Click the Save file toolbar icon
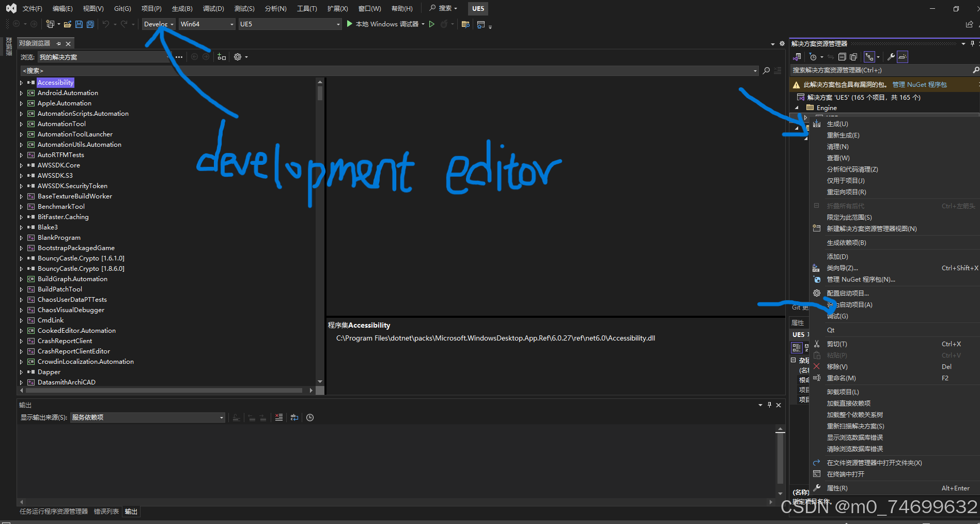The width and height of the screenshot is (980, 524). coord(79,24)
